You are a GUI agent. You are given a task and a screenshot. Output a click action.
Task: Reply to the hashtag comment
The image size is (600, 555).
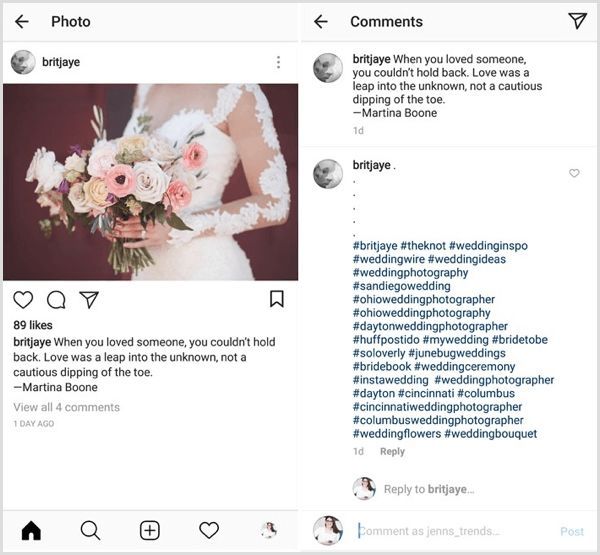tap(392, 452)
